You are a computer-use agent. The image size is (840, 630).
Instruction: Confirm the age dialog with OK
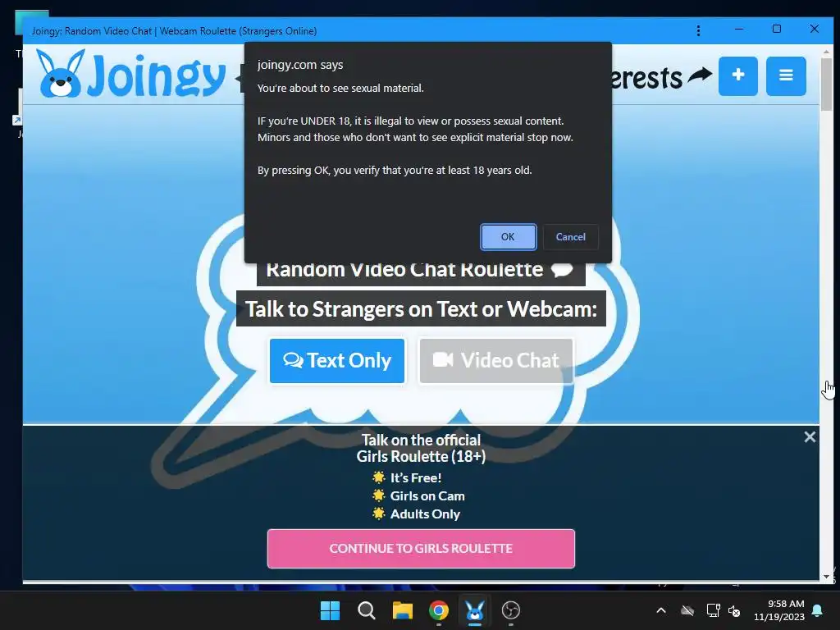(x=508, y=237)
